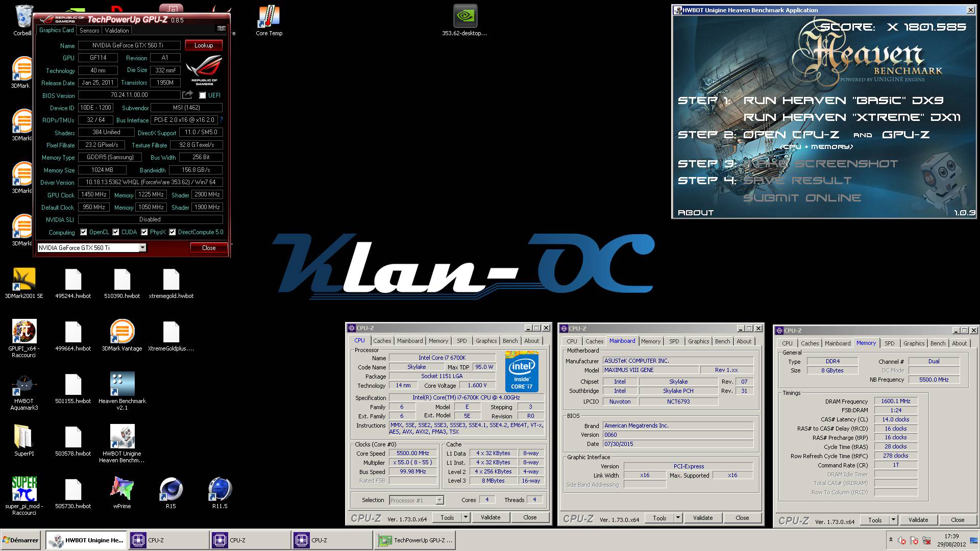Click the BIOS save/share icon in GPU-Z
The image size is (980, 551).
[x=188, y=95]
